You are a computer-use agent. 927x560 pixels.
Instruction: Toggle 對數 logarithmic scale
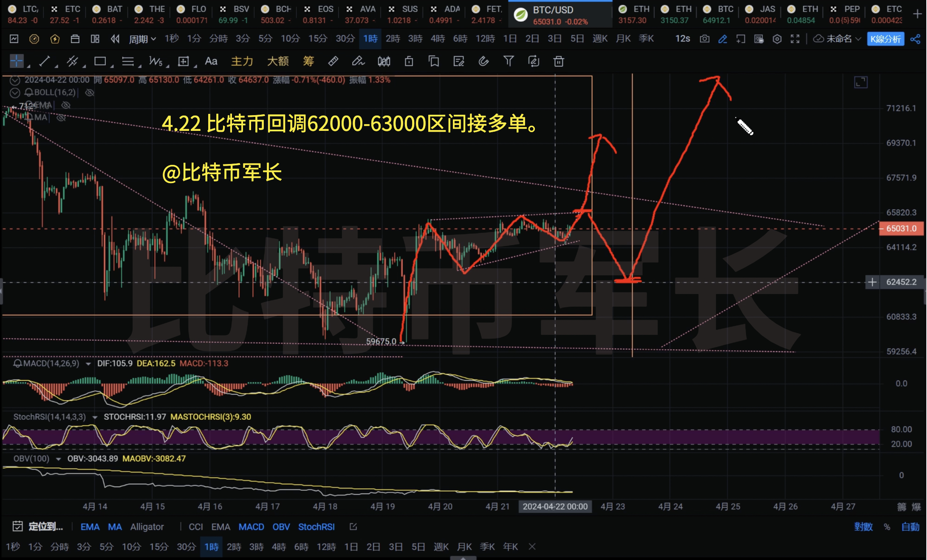[864, 527]
